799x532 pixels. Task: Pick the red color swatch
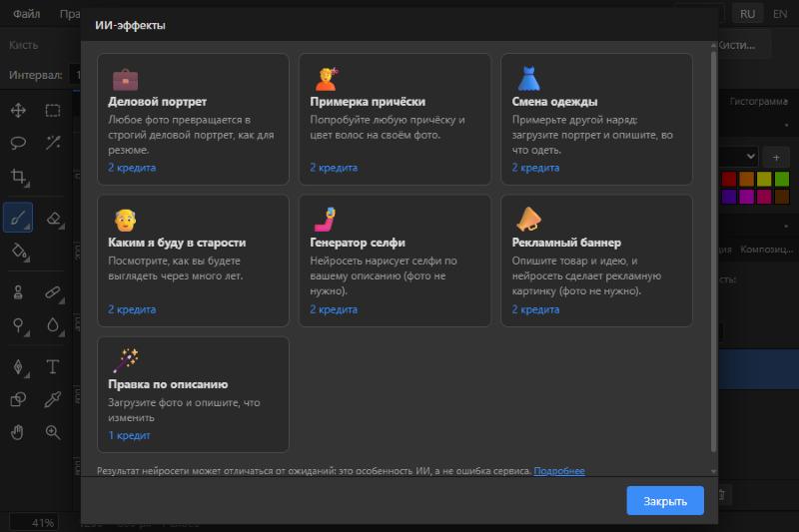pos(729,179)
